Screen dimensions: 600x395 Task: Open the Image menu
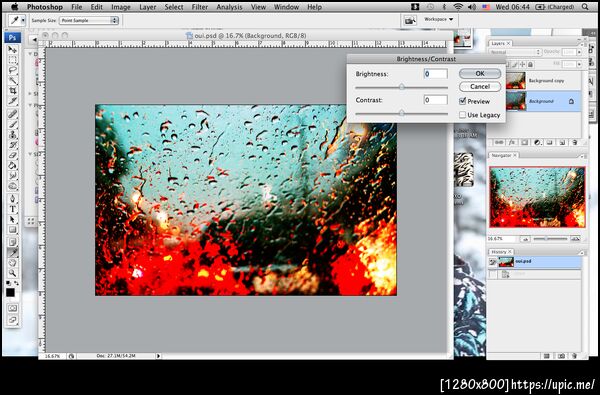click(121, 7)
